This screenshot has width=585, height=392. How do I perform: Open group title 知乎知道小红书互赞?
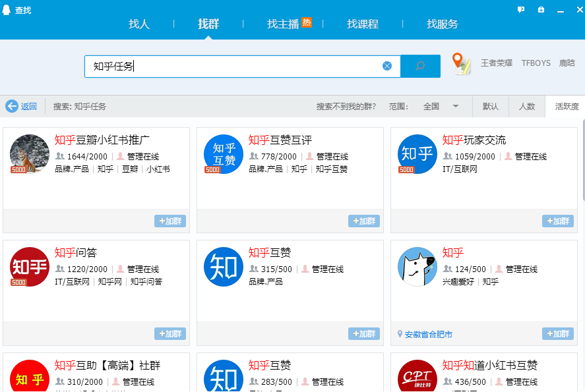click(x=490, y=365)
